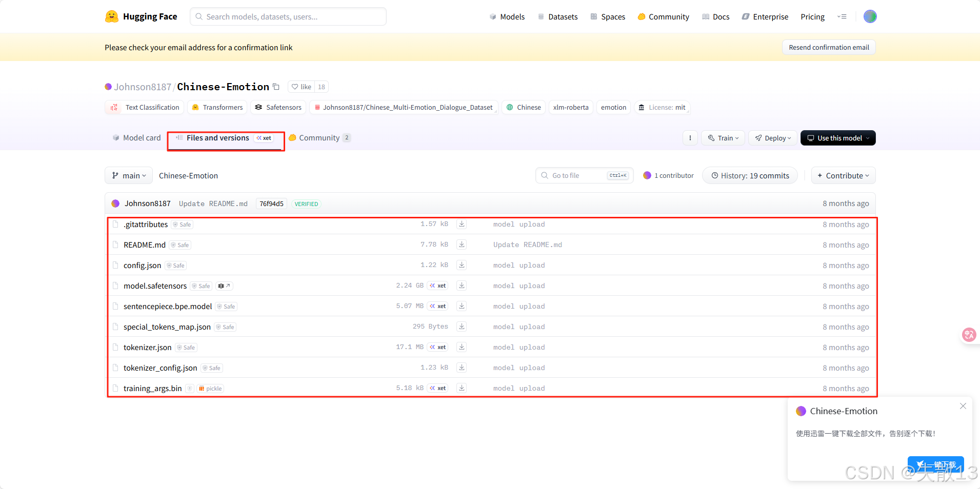Go to Datasets in the top navigation
Viewport: 980px width, 489px height.
[x=557, y=16]
